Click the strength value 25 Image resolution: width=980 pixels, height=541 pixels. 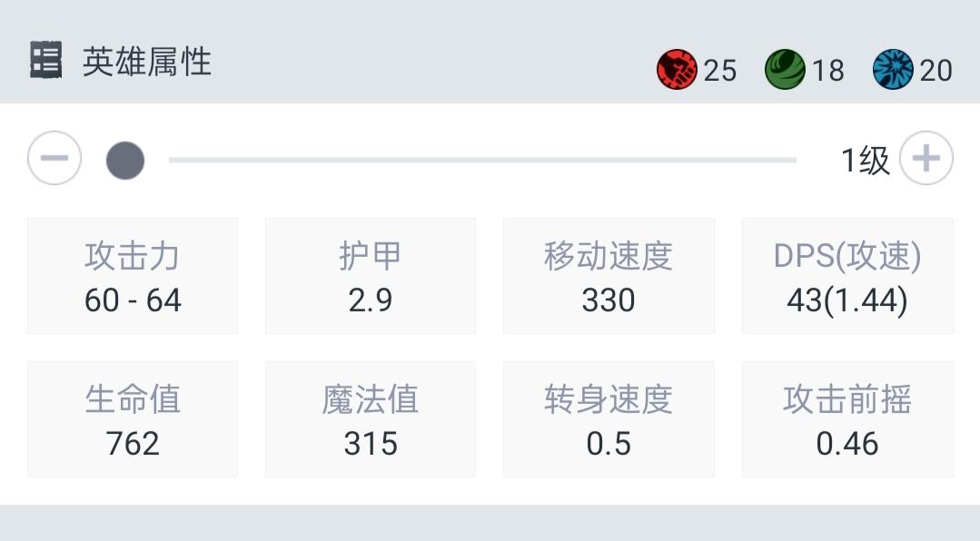point(720,71)
